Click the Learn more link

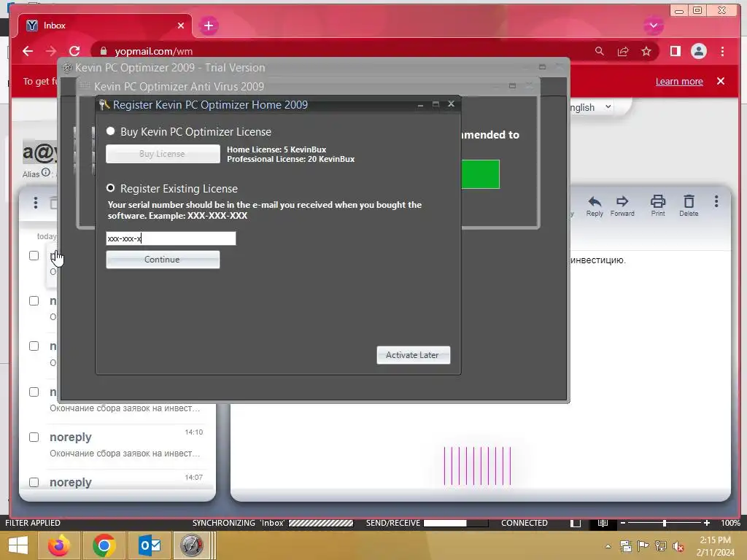pos(679,82)
